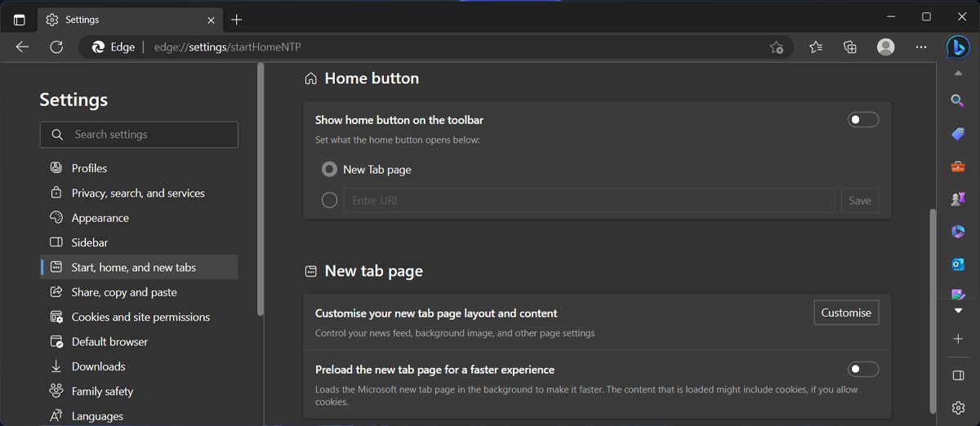Open the Favorites list icon
Viewport: 980px width, 426px height.
tap(816, 47)
